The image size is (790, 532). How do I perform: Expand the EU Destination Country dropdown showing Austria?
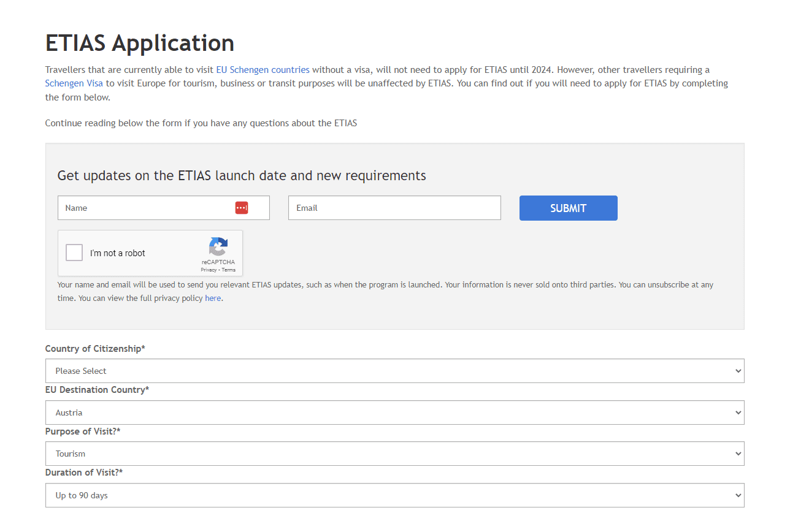(x=394, y=412)
